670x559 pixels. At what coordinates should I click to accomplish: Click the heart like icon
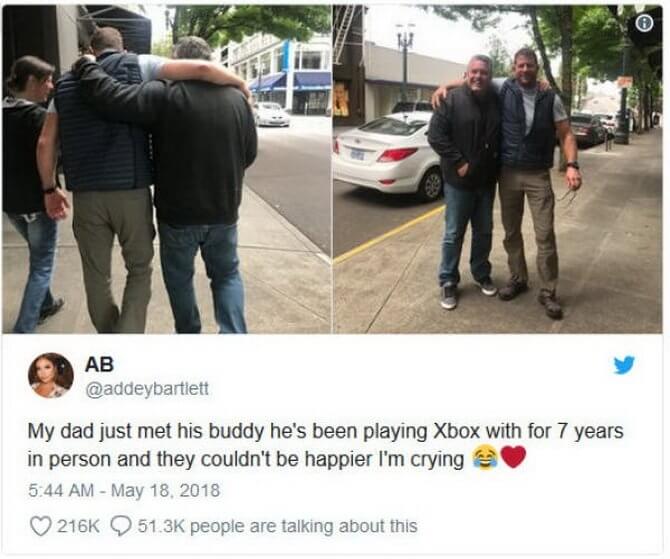pos(40,526)
